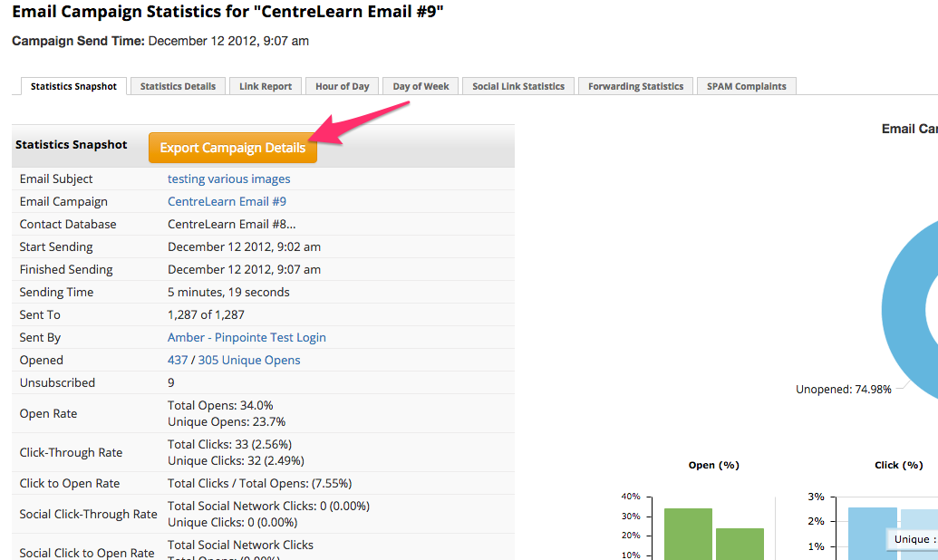The width and height of the screenshot is (938, 560).
Task: Open the CentreLearn Email #9 campaign link
Action: [x=227, y=202]
